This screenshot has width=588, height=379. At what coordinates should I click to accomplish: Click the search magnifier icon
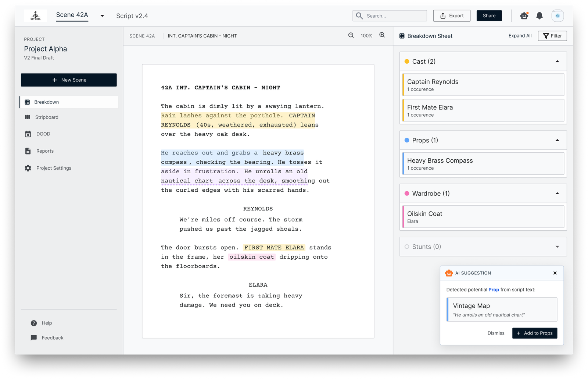pos(359,16)
